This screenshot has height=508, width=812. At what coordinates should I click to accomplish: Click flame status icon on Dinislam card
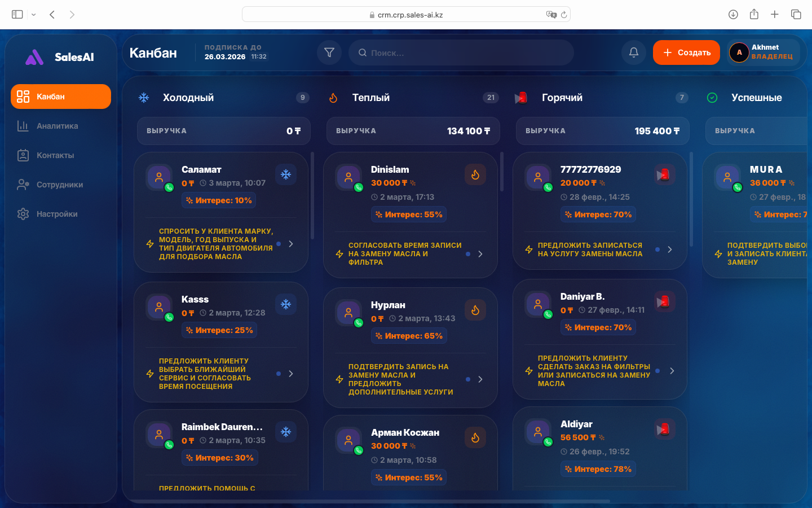475,174
